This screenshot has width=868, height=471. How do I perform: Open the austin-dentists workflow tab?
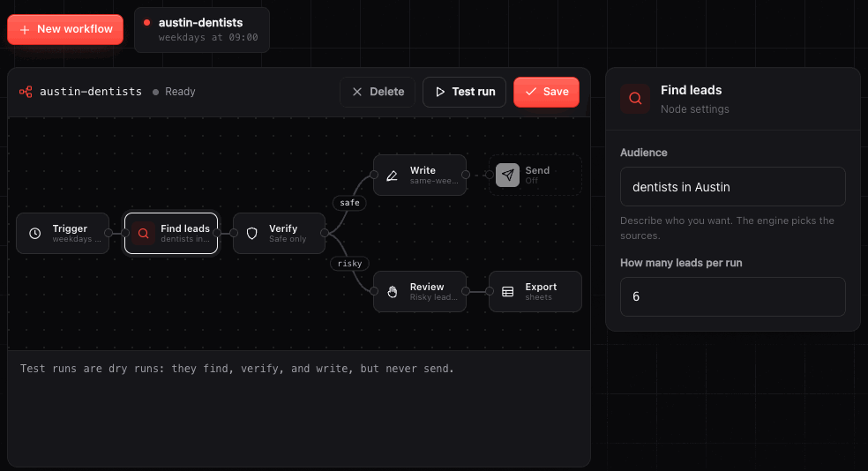click(x=202, y=30)
